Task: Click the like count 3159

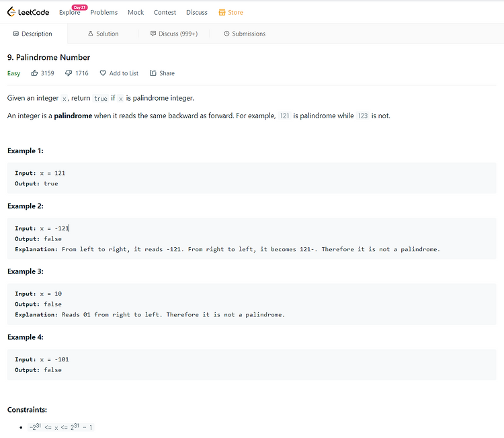Action: click(48, 73)
